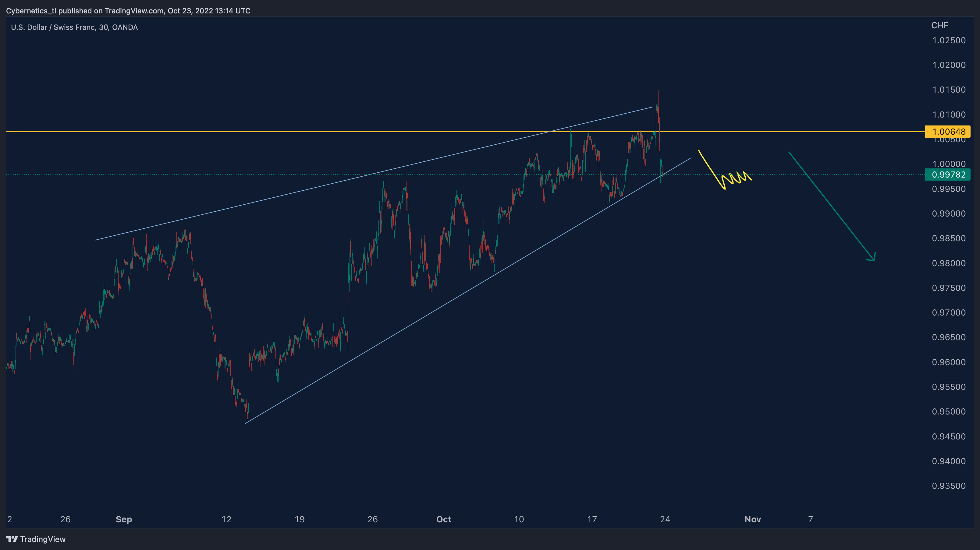Click the 0.99000 price axis value
This screenshot has height=550, width=980.
click(x=948, y=213)
